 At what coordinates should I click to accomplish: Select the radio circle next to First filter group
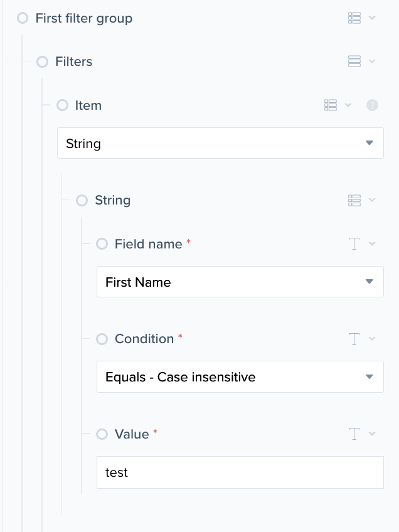(x=23, y=18)
